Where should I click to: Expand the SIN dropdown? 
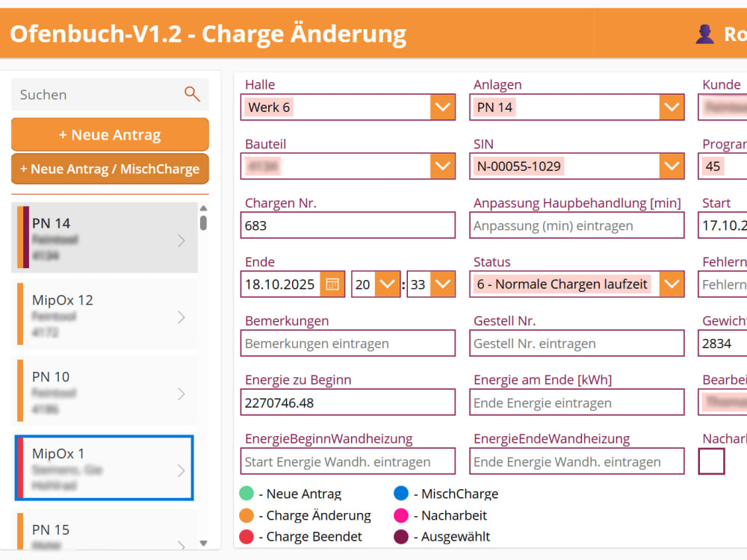pyautogui.click(x=672, y=167)
